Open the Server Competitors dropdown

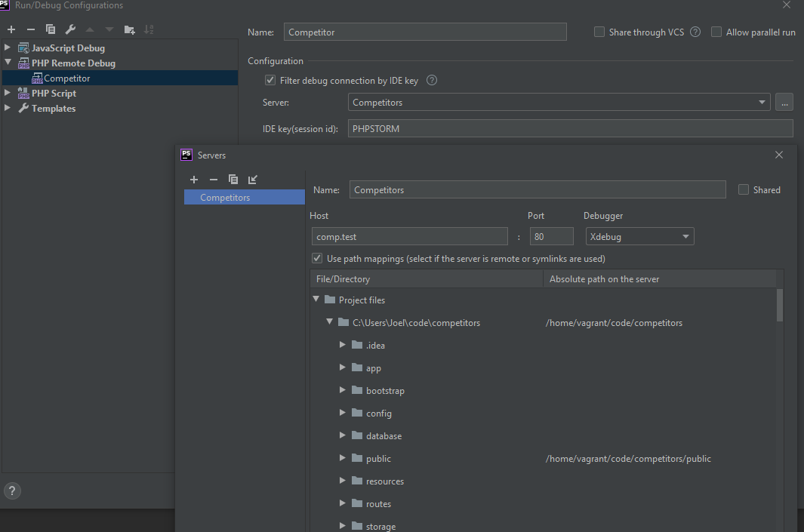pyautogui.click(x=559, y=103)
